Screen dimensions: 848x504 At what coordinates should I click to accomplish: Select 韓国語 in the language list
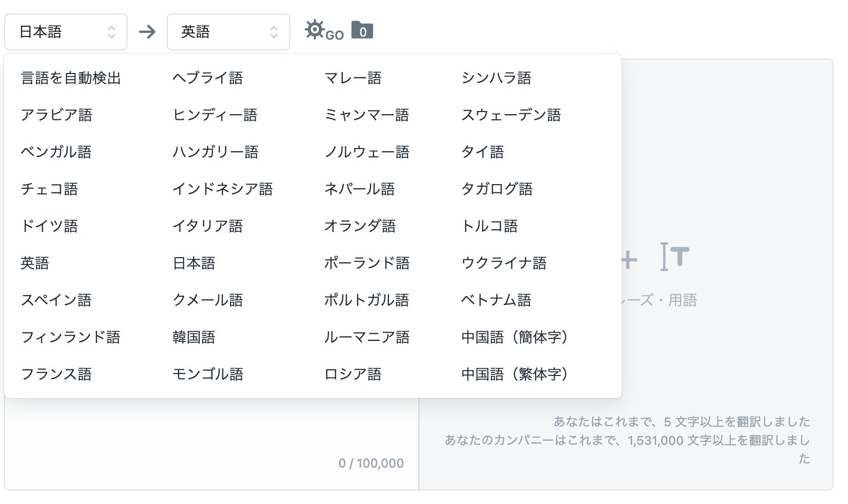tap(194, 337)
